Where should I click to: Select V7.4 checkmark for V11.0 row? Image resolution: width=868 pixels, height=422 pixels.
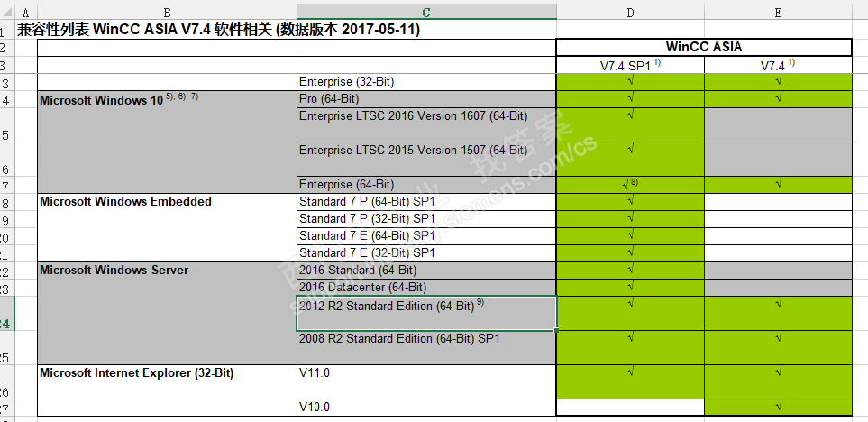[x=778, y=381]
